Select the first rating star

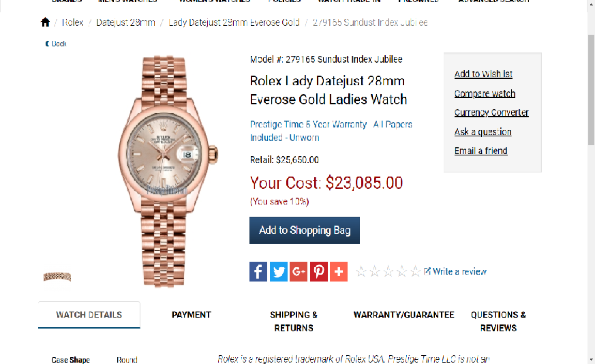(361, 271)
